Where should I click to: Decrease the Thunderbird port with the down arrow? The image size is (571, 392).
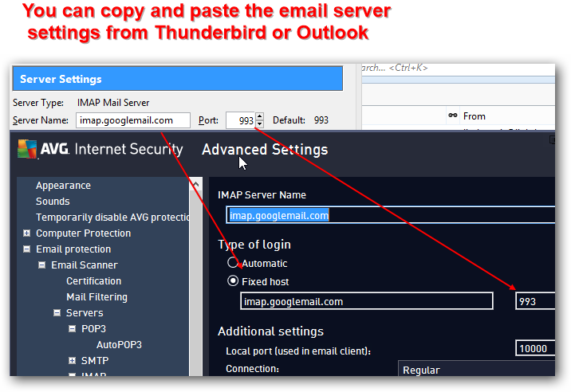coord(259,123)
